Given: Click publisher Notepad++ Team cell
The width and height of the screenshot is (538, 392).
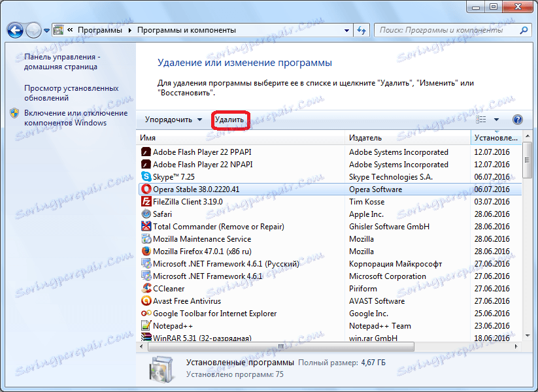Looking at the screenshot, I should (x=380, y=326).
